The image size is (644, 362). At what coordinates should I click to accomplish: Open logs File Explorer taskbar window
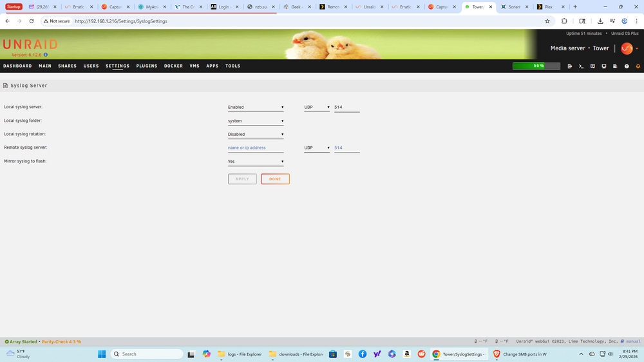(x=240, y=354)
